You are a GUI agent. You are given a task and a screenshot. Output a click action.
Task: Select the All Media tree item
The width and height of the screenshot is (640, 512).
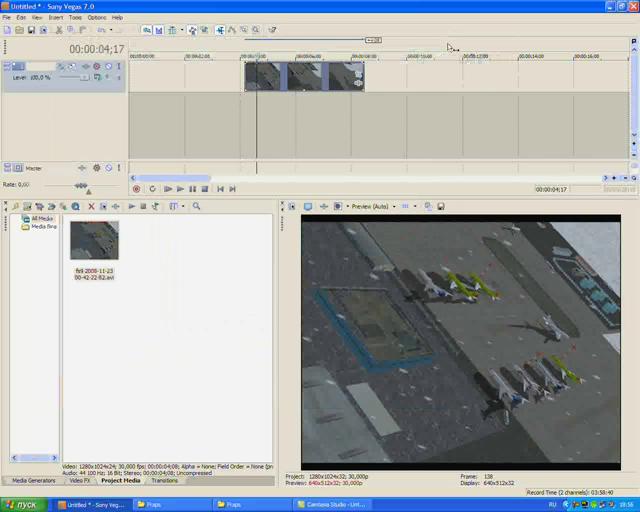(42, 218)
